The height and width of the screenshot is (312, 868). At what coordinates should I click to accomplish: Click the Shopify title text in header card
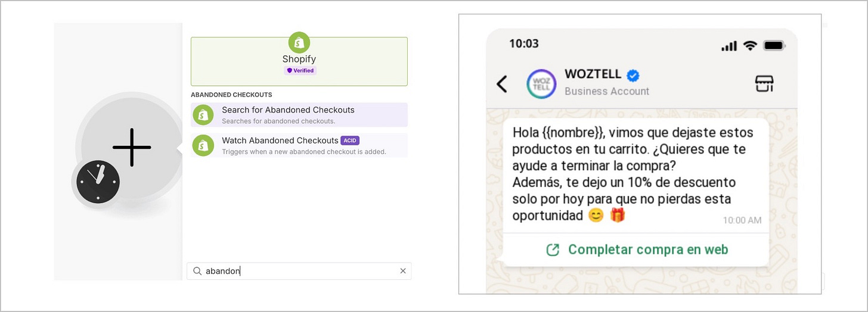tap(299, 59)
